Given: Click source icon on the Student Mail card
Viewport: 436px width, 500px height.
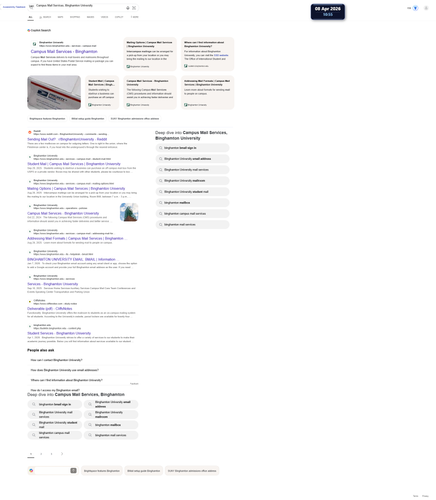Looking at the screenshot, I should [x=90, y=105].
